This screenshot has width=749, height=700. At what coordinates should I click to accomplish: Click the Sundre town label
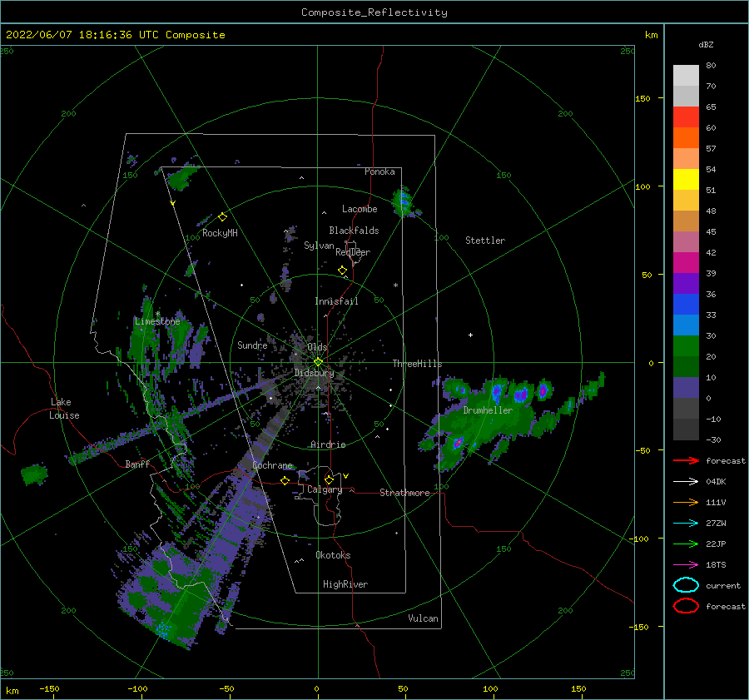click(252, 345)
